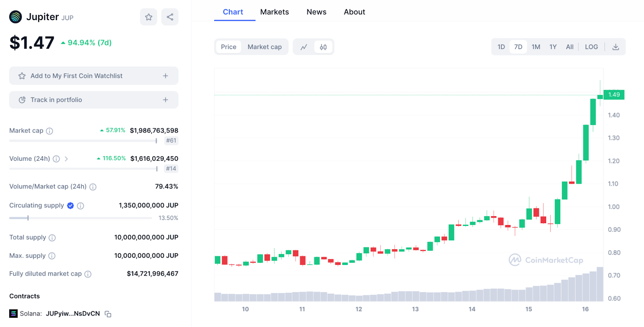Expand Track in portfolio plus sign

pos(165,100)
